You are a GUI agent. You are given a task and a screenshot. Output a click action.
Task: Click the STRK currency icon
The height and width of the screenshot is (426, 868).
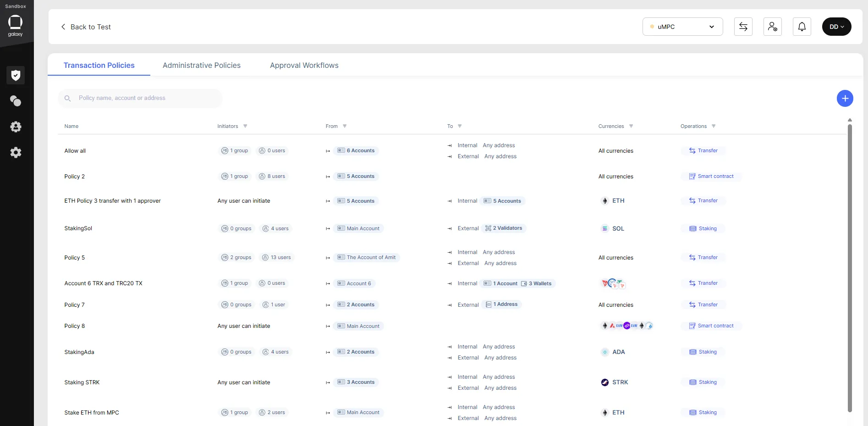coord(605,382)
